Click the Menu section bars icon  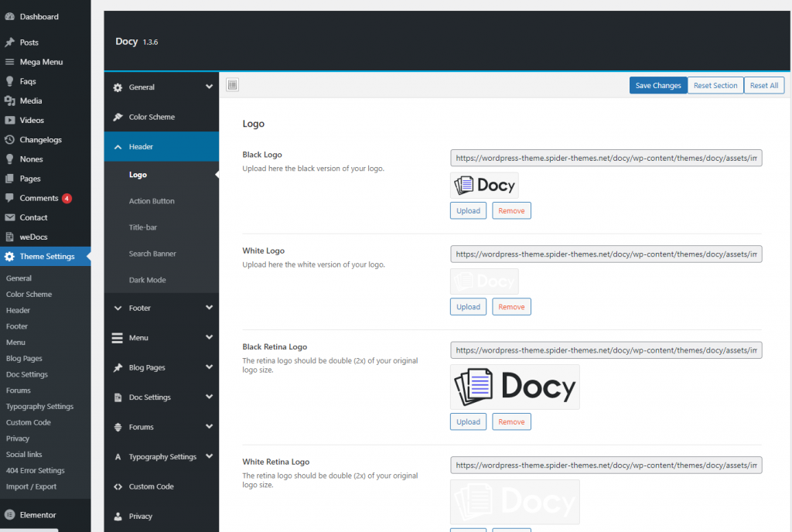[118, 338]
